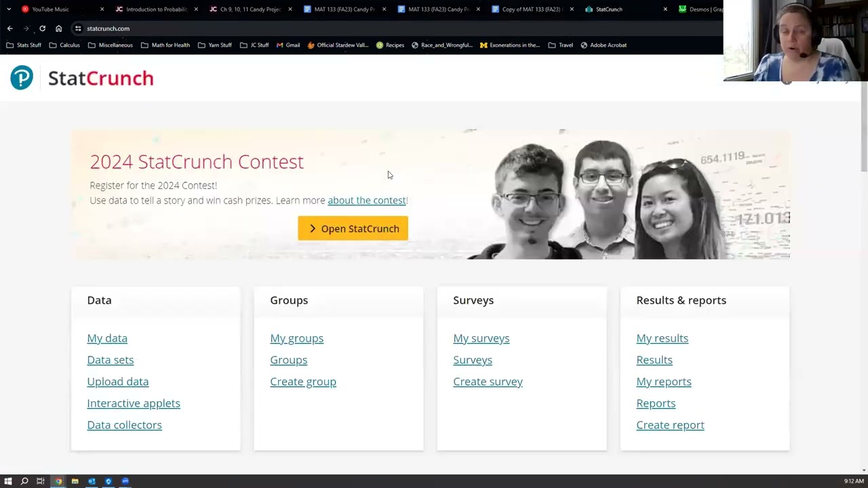Image resolution: width=868 pixels, height=488 pixels.
Task: Open the My reports link
Action: point(664,382)
